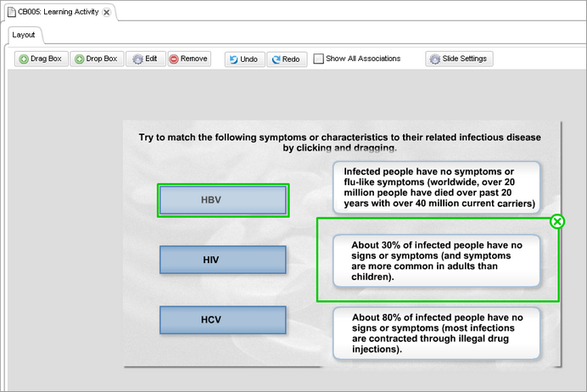587x392 pixels.
Task: Undo the last action
Action: tap(243, 59)
